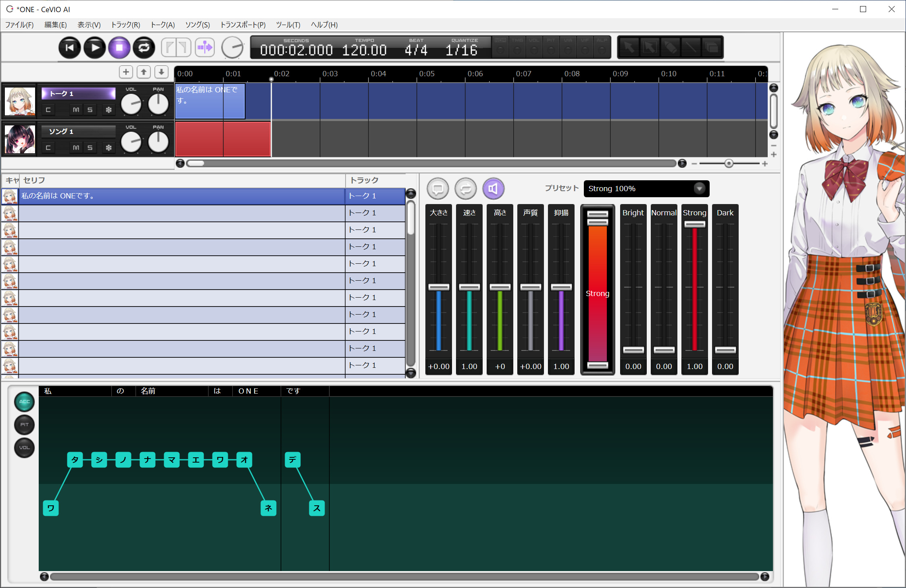The height and width of the screenshot is (588, 906).
Task: Click the loop range start marker button
Action: 169,48
